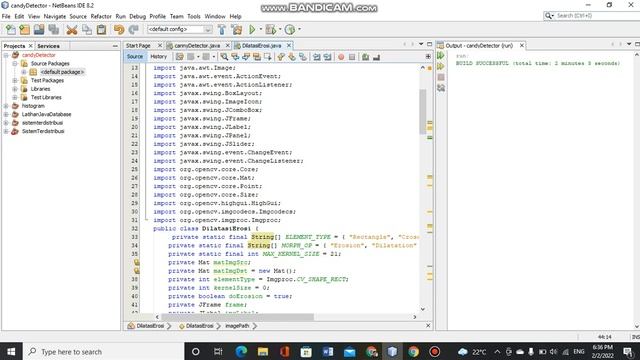Image resolution: width=640 pixels, height=360 pixels.
Task: Click Stop square icon in Output panel
Action: (x=441, y=77)
